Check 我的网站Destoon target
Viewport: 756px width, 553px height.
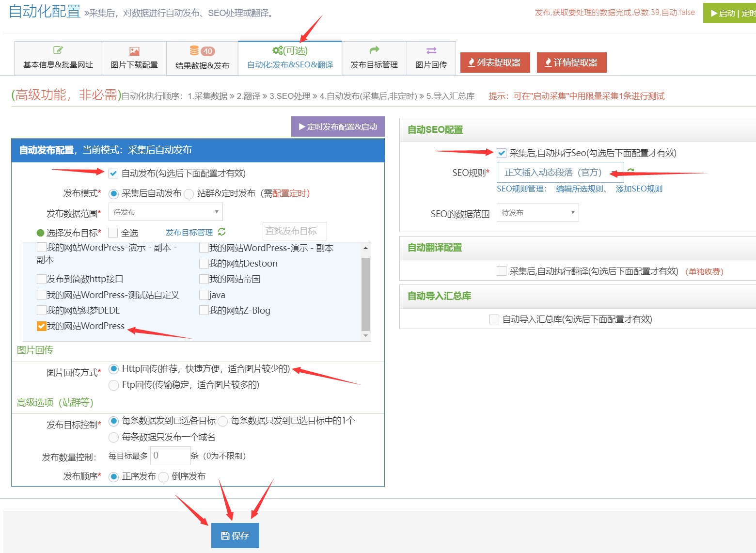[x=204, y=264]
